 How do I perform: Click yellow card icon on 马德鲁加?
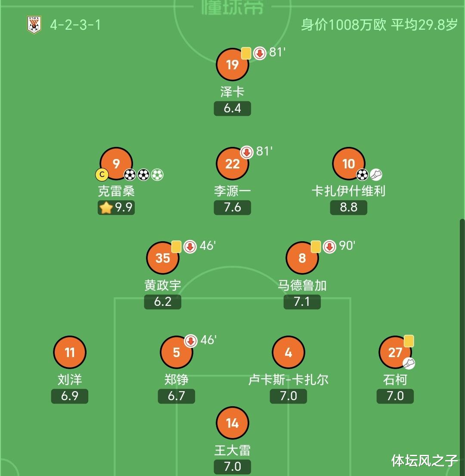(x=316, y=246)
